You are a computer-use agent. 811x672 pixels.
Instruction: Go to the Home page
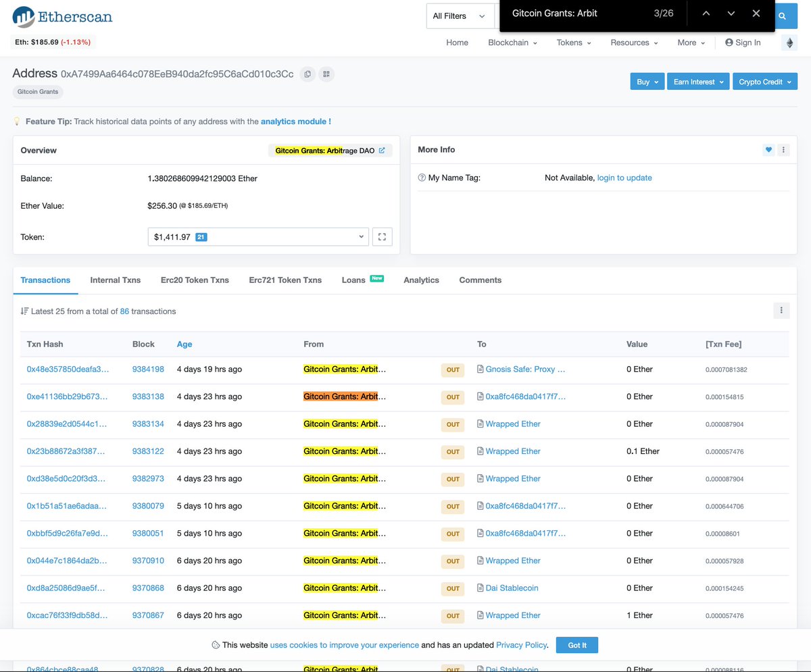(457, 43)
